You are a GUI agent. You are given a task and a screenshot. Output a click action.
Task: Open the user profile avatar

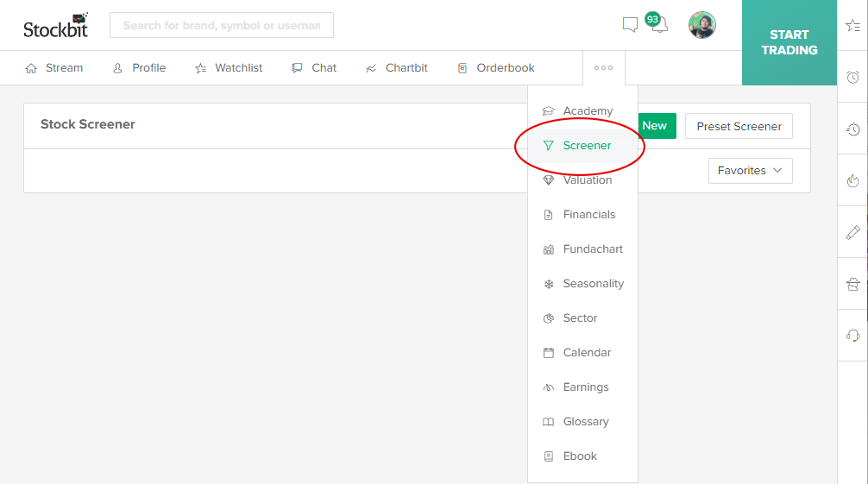[702, 25]
